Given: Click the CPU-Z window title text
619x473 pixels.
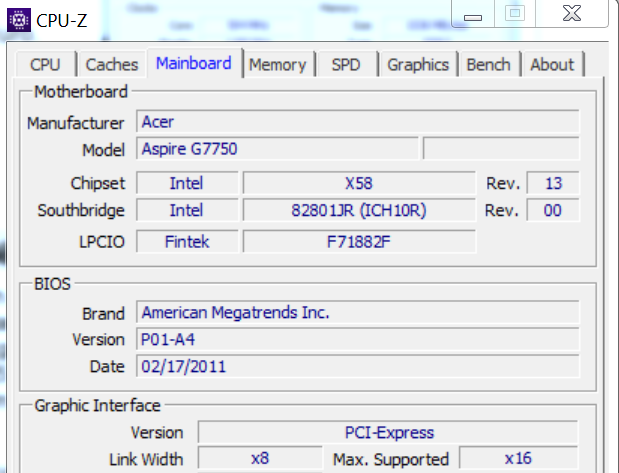Looking at the screenshot, I should 62,21.
